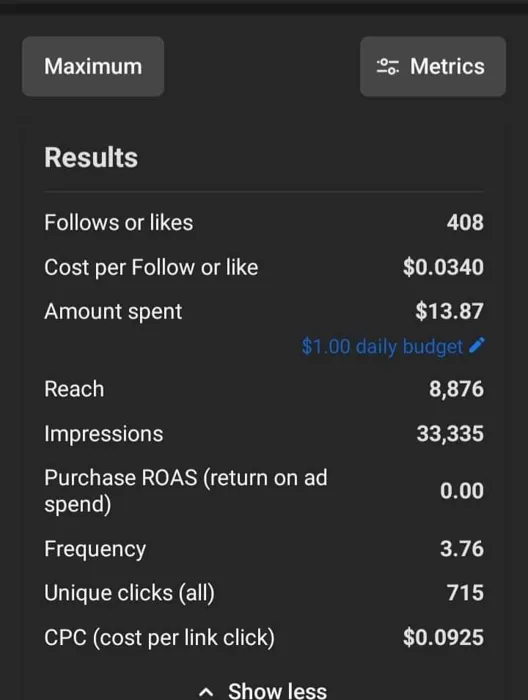Select the Purchase ROAS metric label
Screen dimensions: 528x700
coord(186,491)
